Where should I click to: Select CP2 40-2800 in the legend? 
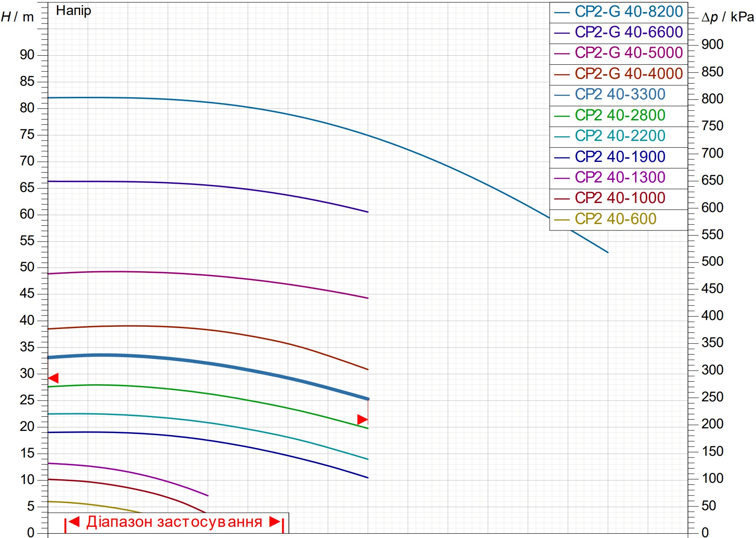pyautogui.click(x=618, y=116)
